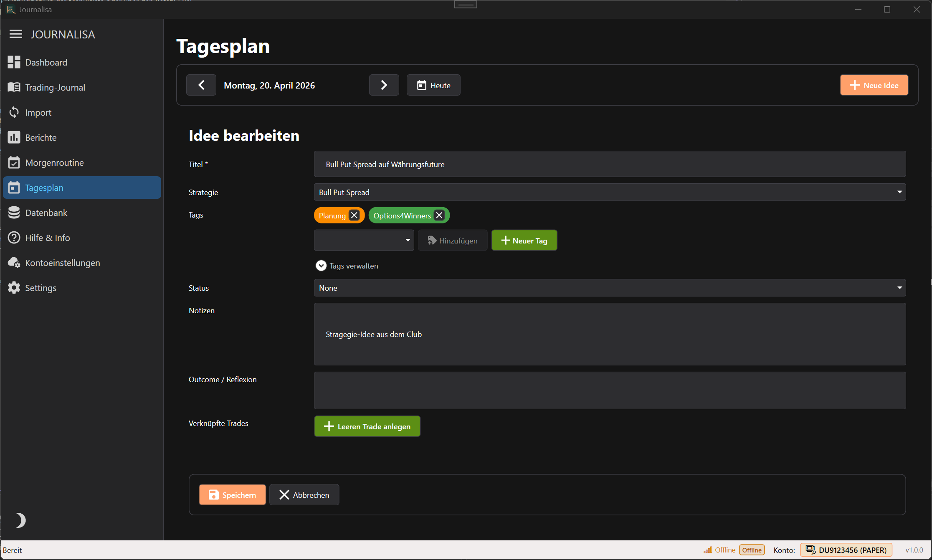Select the Tagesplan menu item
Image resolution: width=932 pixels, height=560 pixels.
[x=44, y=188]
